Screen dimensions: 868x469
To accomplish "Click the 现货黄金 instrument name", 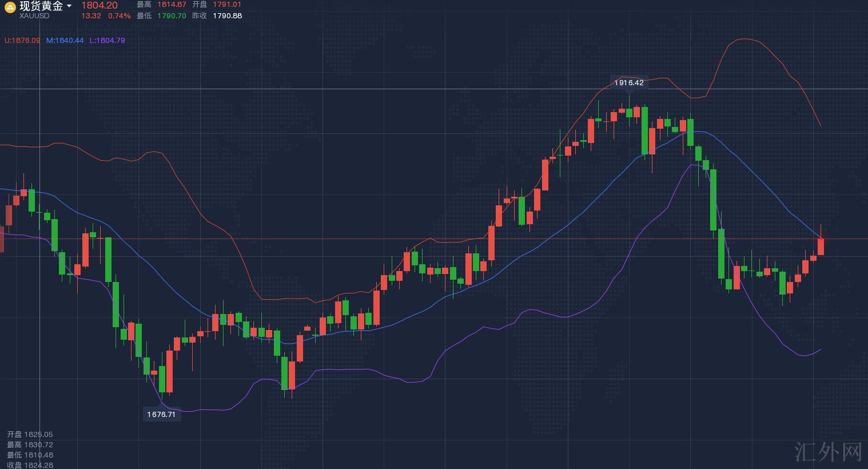I will click(x=41, y=6).
